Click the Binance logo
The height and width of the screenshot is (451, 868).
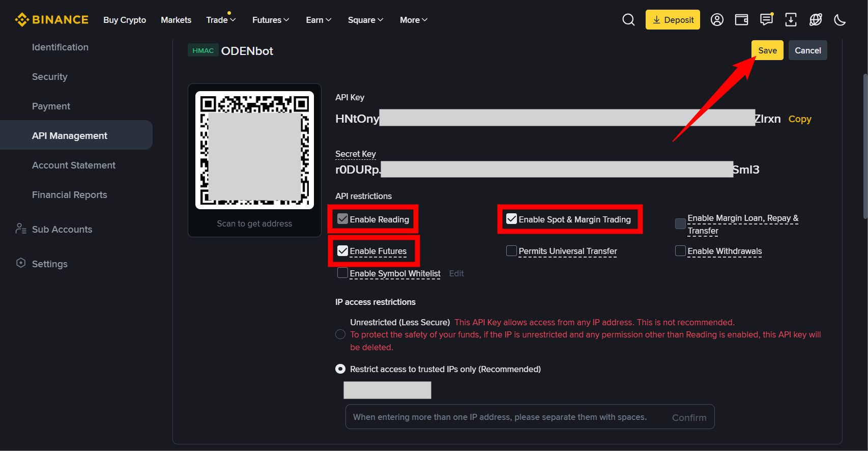point(52,20)
